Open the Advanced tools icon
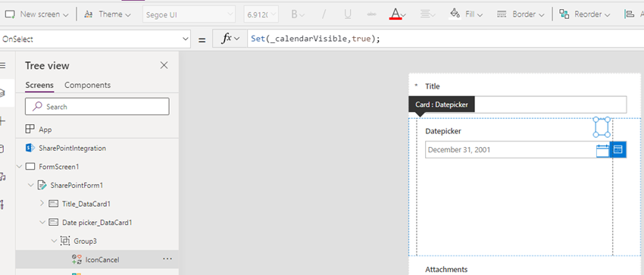 tap(2, 205)
